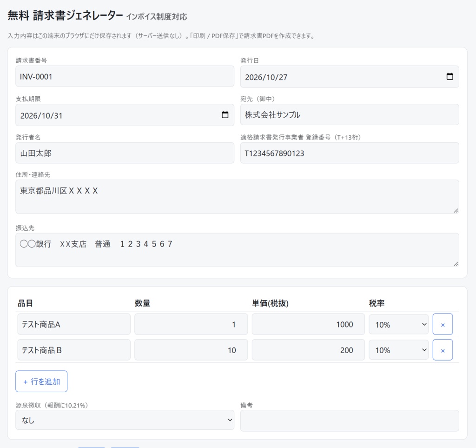
Task: Edit item name テスト商品 B
Action: click(x=74, y=350)
